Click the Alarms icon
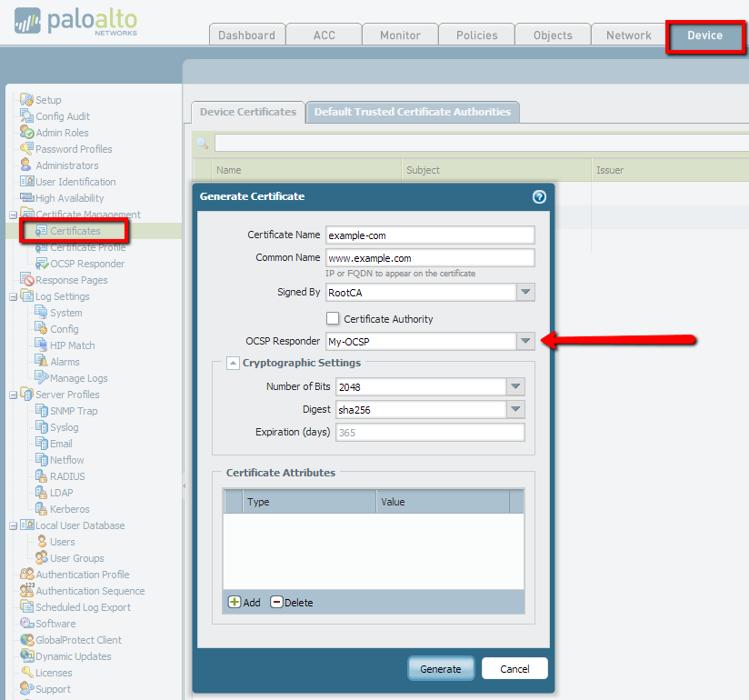The height and width of the screenshot is (700, 749). [x=41, y=361]
